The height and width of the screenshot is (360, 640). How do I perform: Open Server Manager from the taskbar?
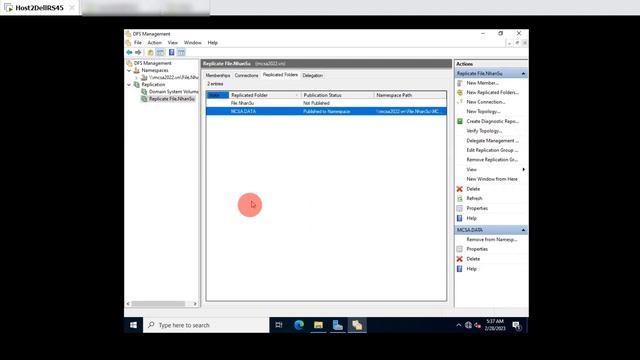click(338, 325)
